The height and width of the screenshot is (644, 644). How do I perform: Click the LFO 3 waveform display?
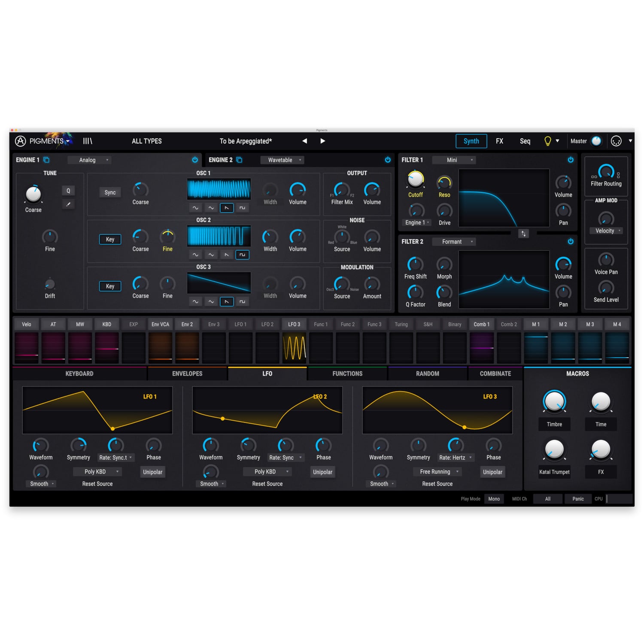click(x=437, y=410)
